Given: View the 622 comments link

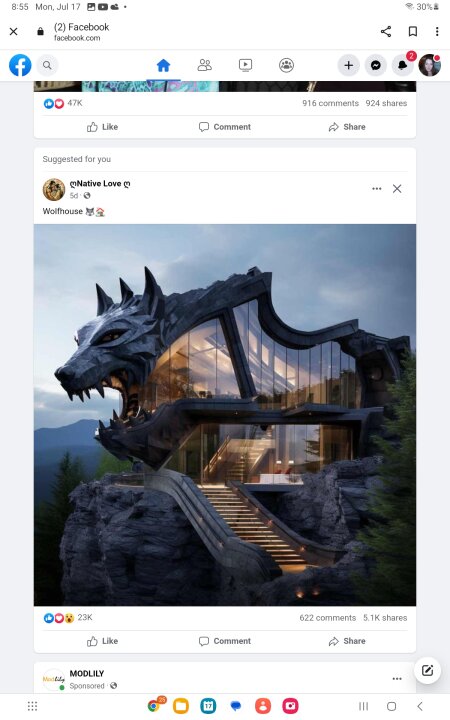Looking at the screenshot, I should [x=327, y=618].
